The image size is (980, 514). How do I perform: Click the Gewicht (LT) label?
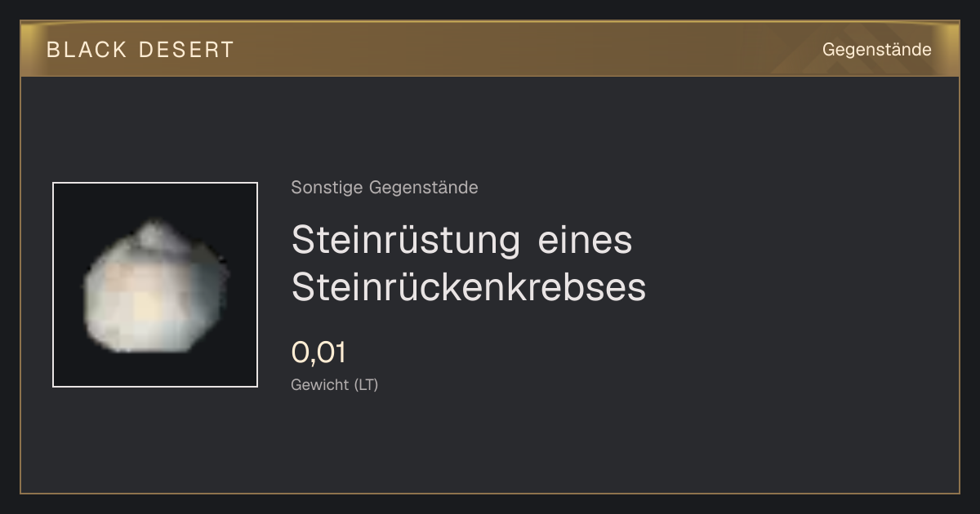pyautogui.click(x=335, y=385)
